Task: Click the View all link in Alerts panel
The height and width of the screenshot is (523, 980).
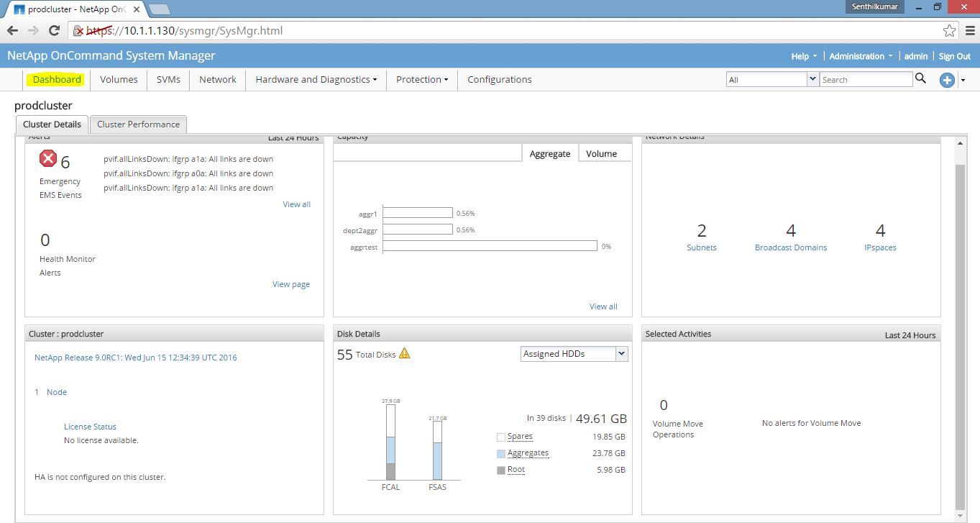Action: pyautogui.click(x=296, y=204)
